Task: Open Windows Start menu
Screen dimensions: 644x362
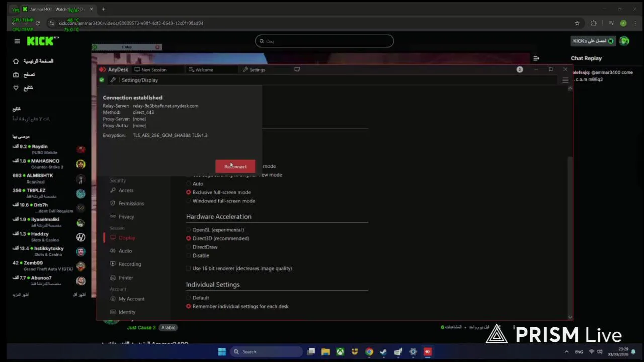Action: tap(222, 352)
